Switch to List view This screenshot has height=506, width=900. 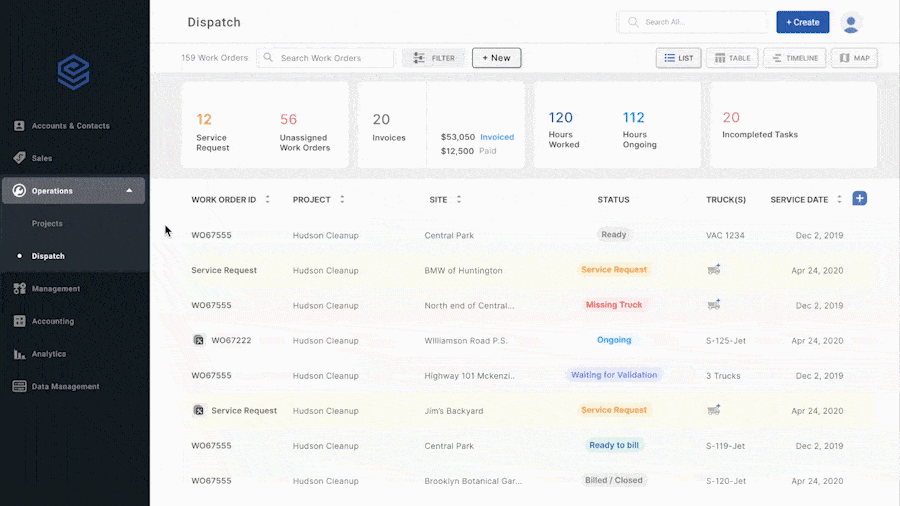coord(679,58)
